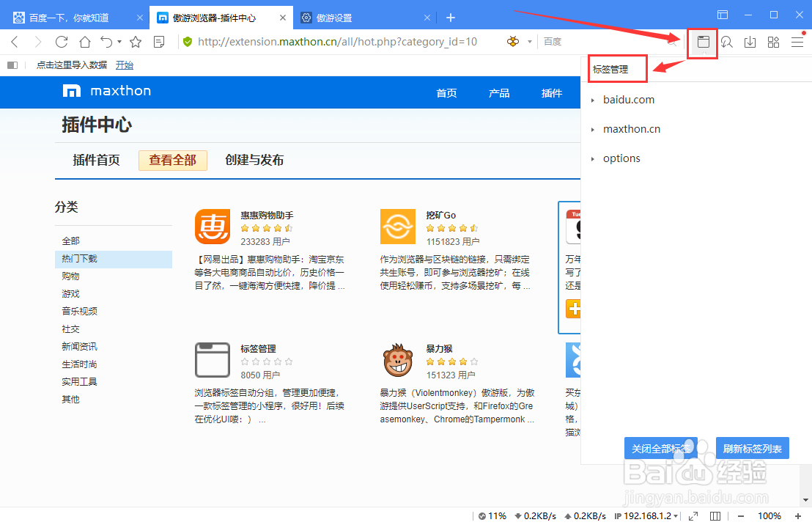Open the tab manager extension icon
The height and width of the screenshot is (525, 812).
point(703,42)
